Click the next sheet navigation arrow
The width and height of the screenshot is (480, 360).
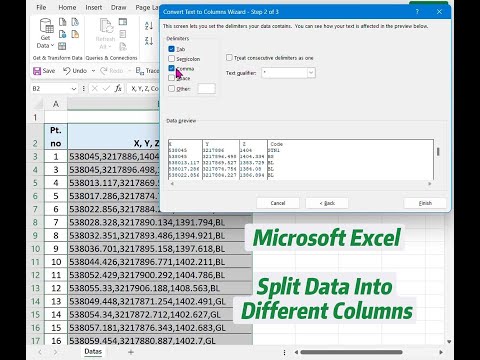(55, 352)
